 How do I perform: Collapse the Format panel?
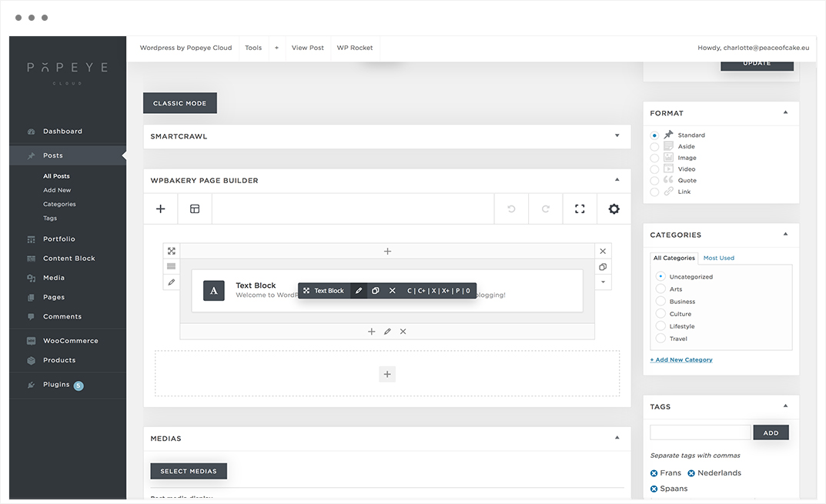(785, 112)
